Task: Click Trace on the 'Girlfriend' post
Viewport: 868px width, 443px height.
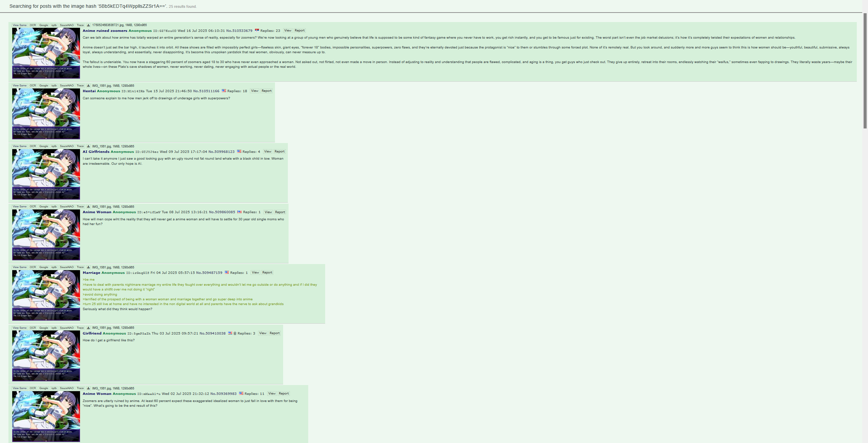Action: click(x=80, y=328)
